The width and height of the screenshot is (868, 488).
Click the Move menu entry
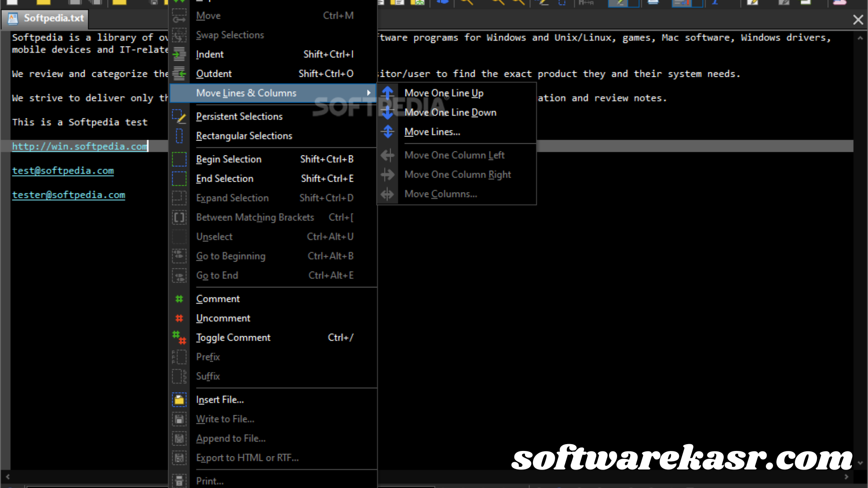[273, 16]
